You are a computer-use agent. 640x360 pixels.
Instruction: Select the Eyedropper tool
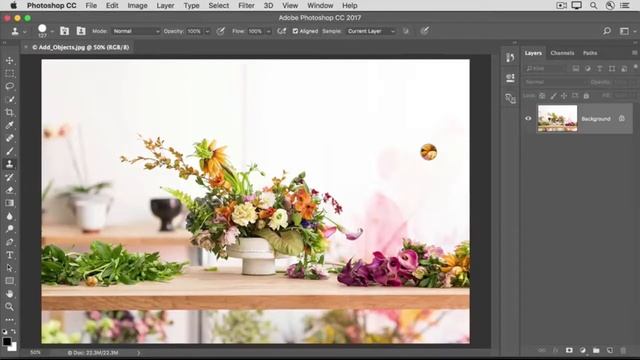coord(9,125)
